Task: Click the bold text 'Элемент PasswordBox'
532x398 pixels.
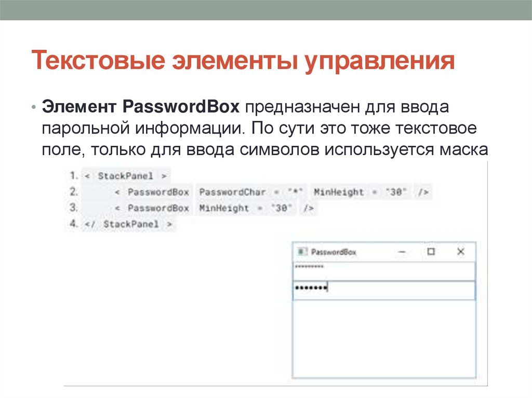Action: tap(140, 106)
